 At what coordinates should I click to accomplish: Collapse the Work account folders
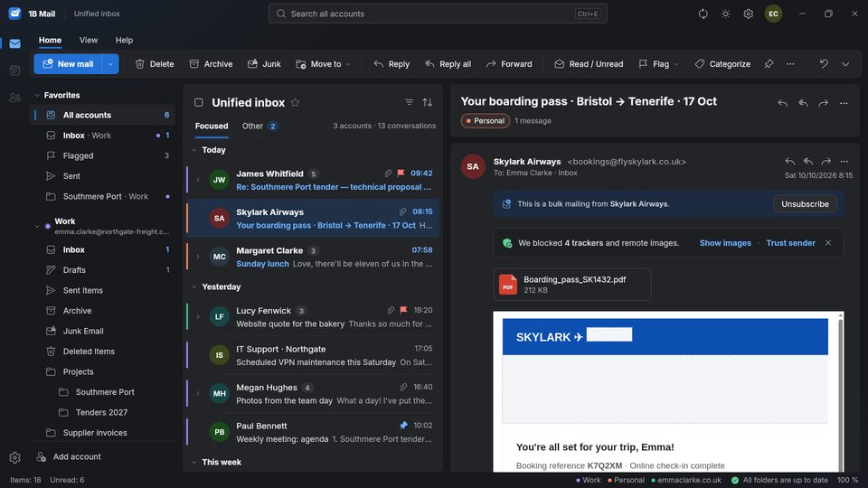pos(37,226)
